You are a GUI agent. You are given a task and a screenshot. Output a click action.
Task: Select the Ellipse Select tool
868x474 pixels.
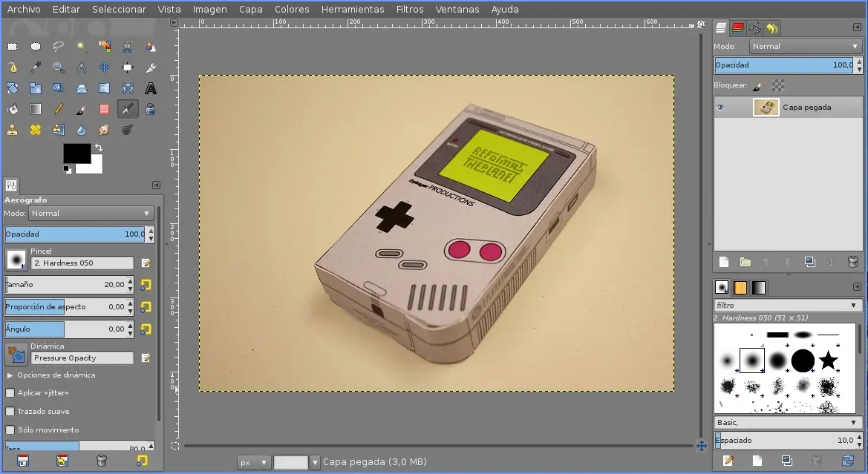tap(36, 47)
